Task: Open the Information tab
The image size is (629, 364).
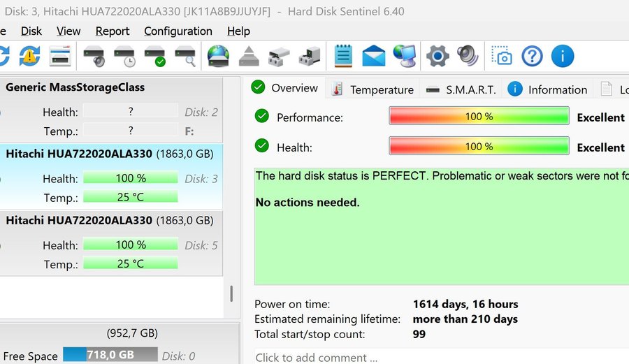Action: 549,89
